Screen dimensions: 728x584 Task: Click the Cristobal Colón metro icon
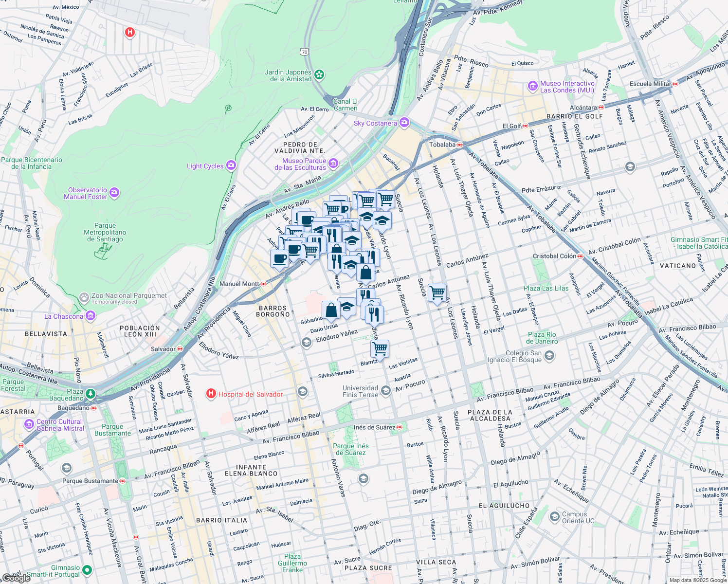coord(581,256)
